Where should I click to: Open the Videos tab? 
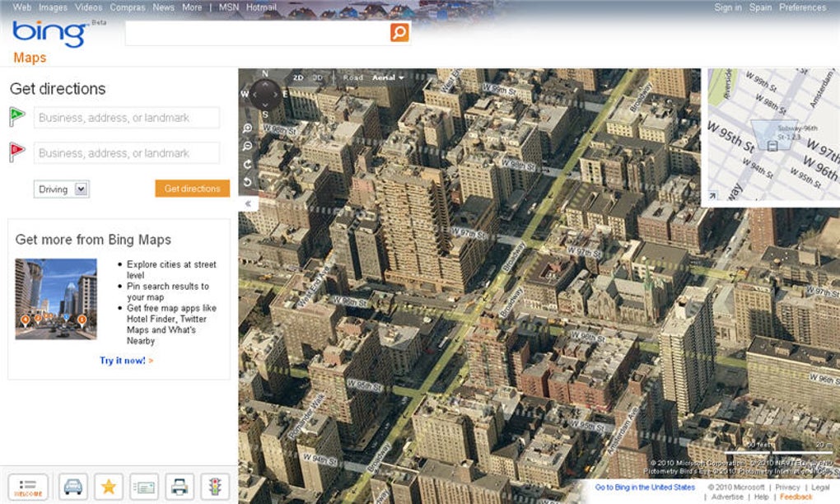pyautogui.click(x=88, y=7)
